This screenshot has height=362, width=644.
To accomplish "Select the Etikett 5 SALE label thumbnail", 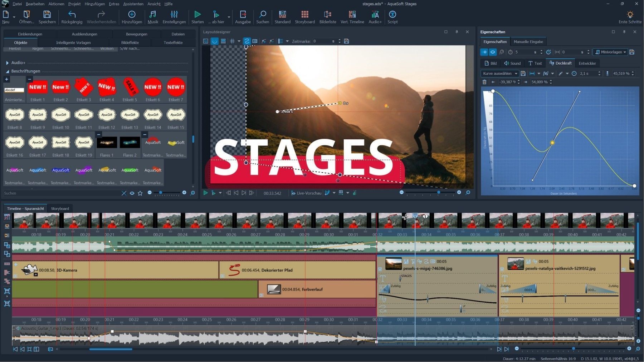I will tap(130, 88).
